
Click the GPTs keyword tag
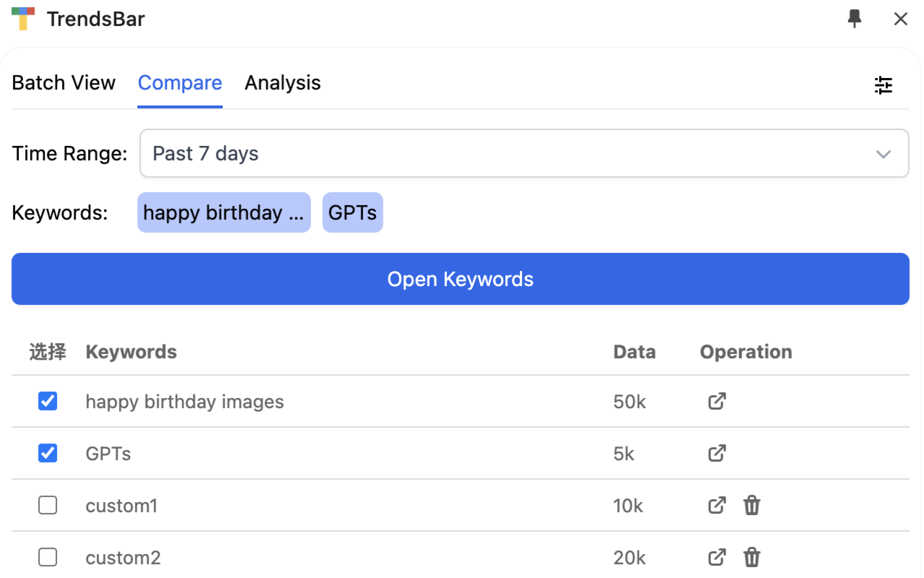coord(352,212)
